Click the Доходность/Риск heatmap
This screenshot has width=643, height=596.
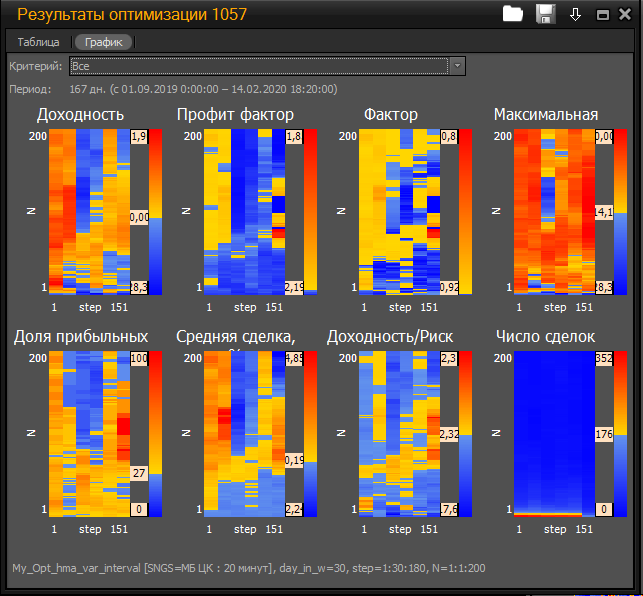[x=400, y=434]
